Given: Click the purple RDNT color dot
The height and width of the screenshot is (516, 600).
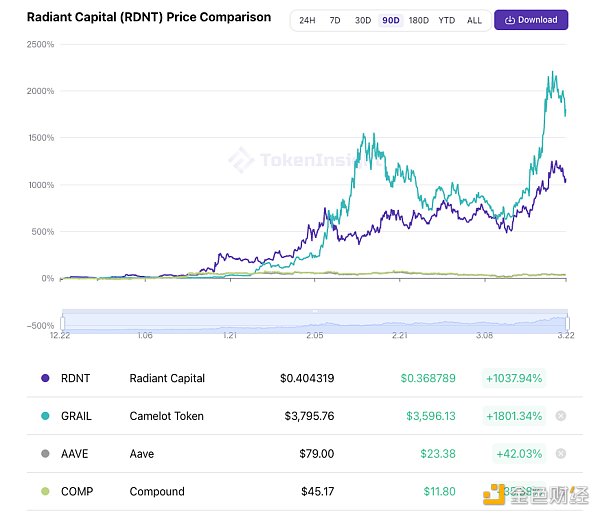Looking at the screenshot, I should (44, 378).
